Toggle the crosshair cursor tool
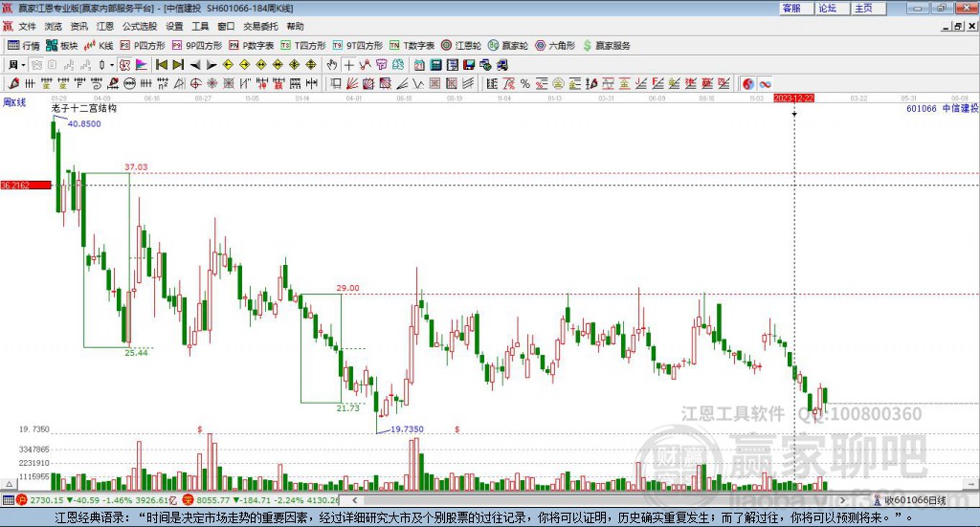The width and height of the screenshot is (980, 527). (x=348, y=65)
